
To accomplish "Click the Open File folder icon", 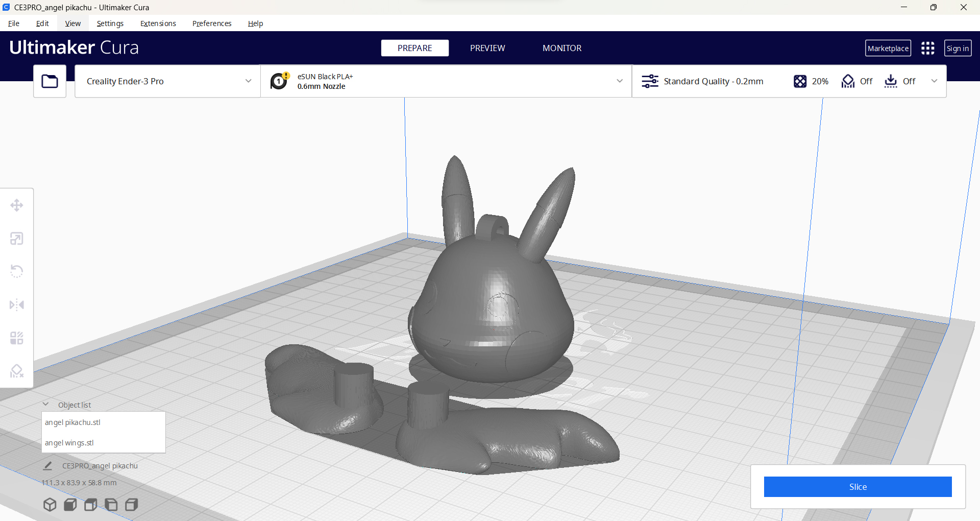I will coord(50,81).
